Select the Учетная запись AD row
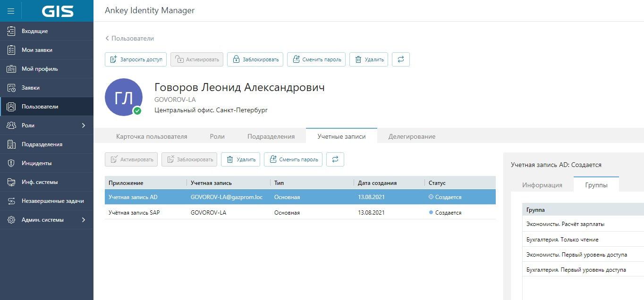The height and width of the screenshot is (300, 644). (x=300, y=197)
